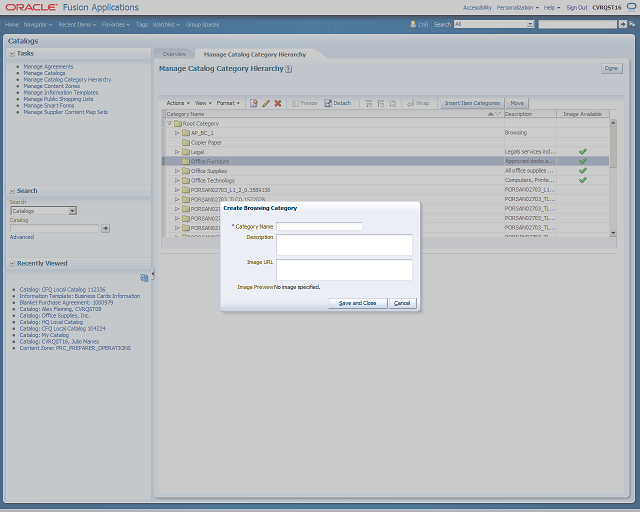Collapse the Tasks panel
Screen dimensions: 640x512
coord(12,53)
